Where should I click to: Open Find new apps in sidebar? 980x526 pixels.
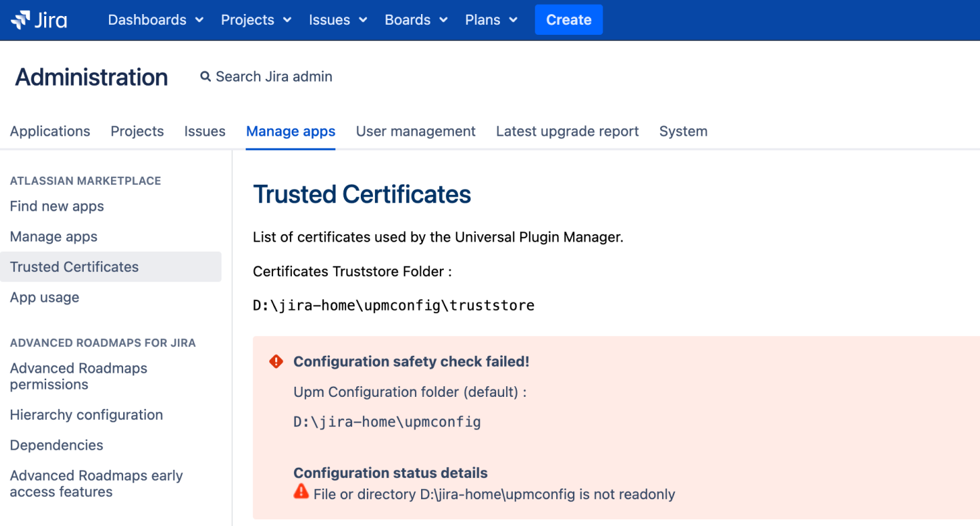tap(57, 206)
